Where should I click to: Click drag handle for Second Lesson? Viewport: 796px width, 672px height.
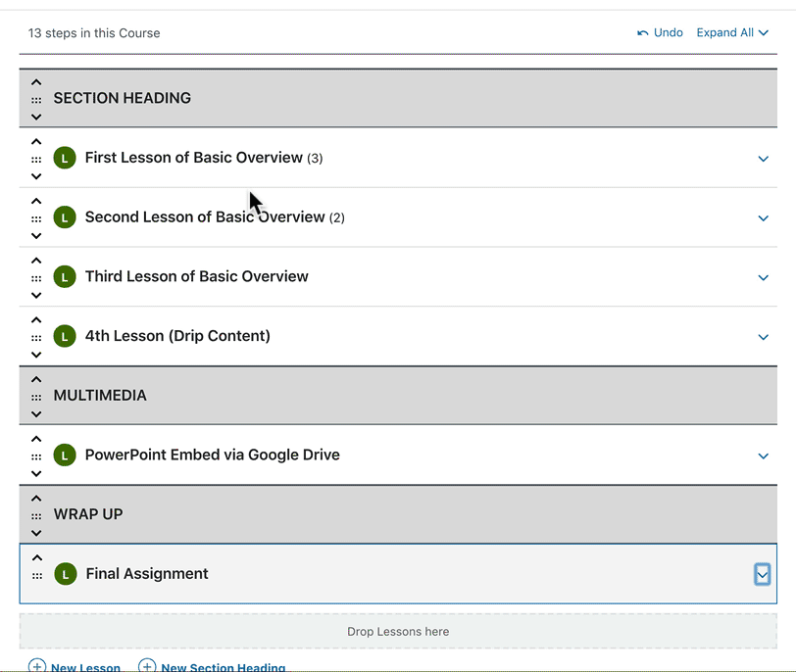pyautogui.click(x=36, y=218)
